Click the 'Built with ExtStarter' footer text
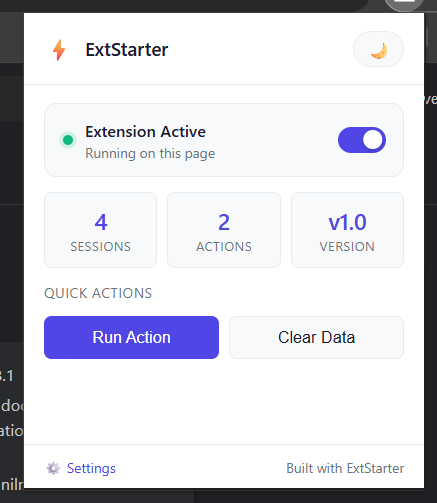437x503 pixels. [345, 468]
